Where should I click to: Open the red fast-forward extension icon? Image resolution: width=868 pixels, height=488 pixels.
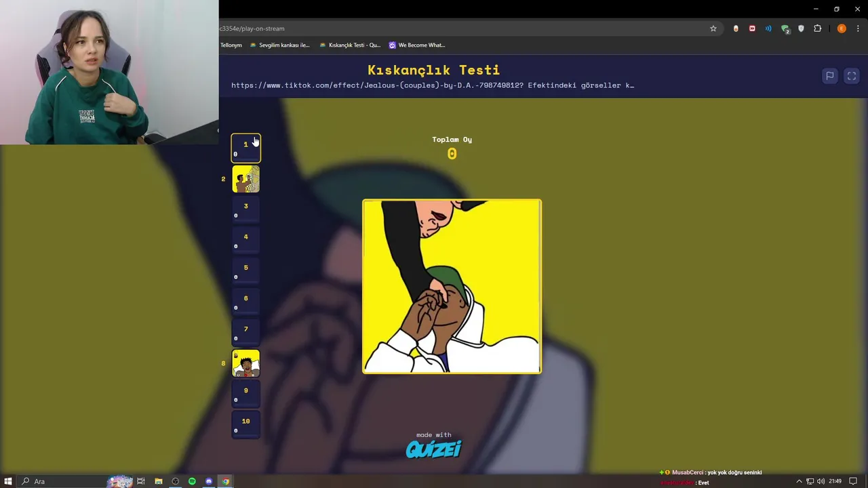point(752,28)
